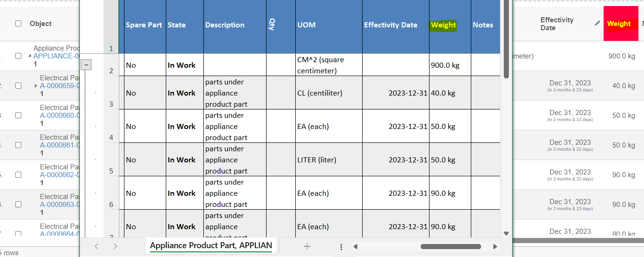Collapse the row group with minus button
The image size is (644, 257).
coord(86,65)
